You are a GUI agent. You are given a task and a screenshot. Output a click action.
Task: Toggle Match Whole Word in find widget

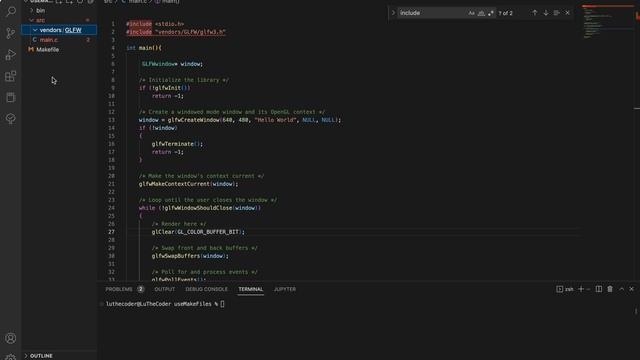pyautogui.click(x=481, y=13)
